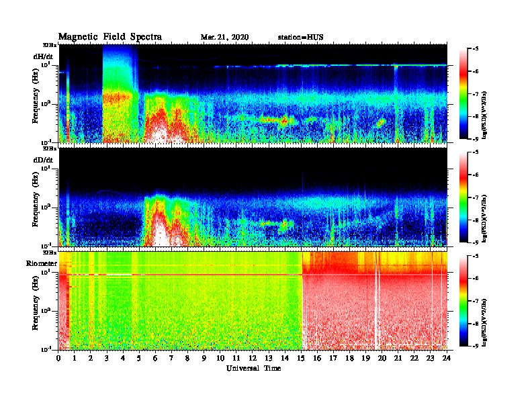Click the '11' hour tick label

236,359
